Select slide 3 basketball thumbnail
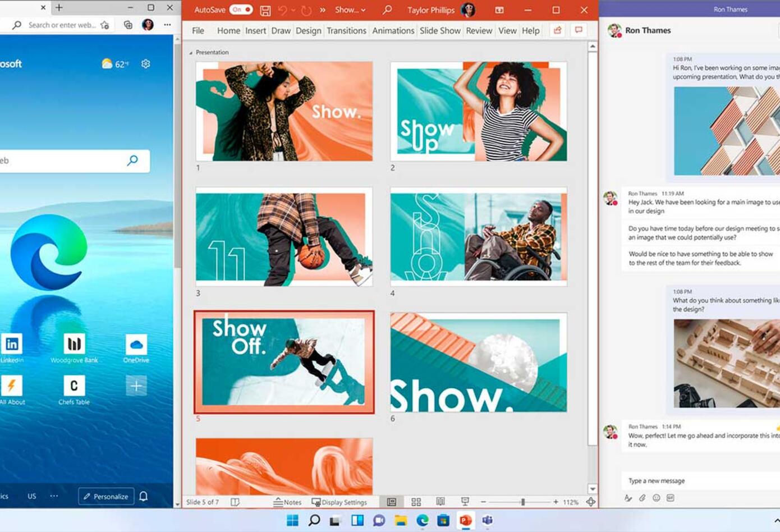 pos(284,237)
